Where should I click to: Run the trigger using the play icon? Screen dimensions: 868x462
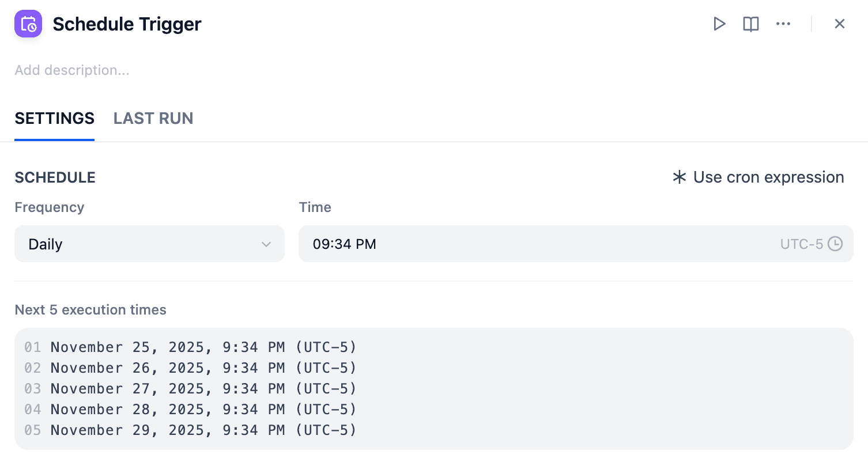719,24
